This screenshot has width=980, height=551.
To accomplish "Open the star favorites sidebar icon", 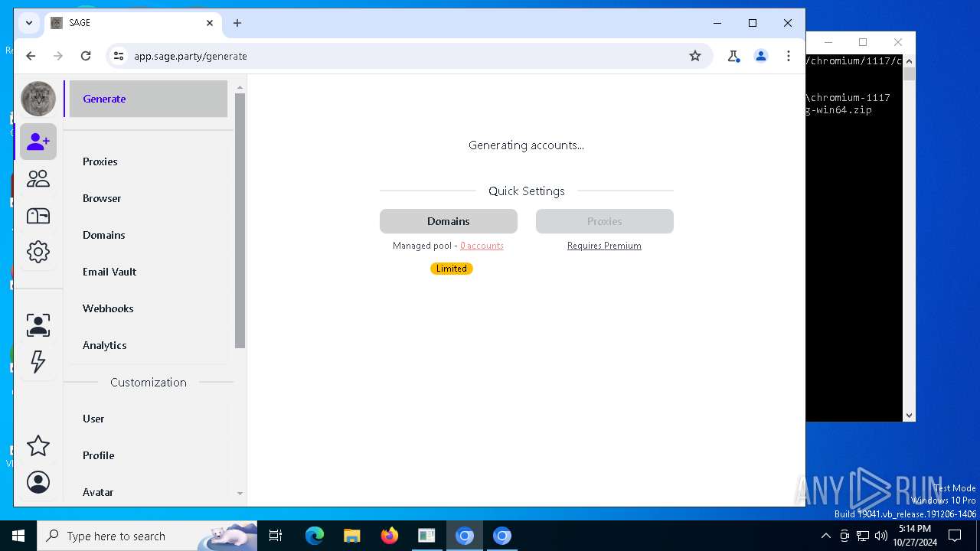I will click(38, 445).
